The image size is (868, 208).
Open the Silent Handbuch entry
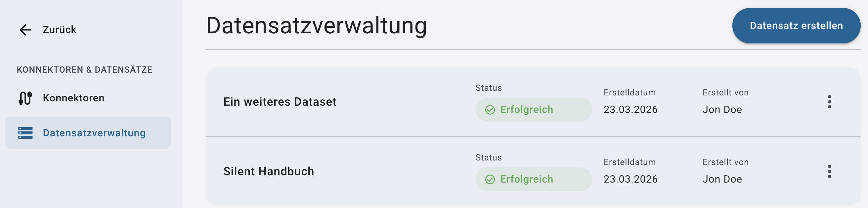tap(269, 171)
